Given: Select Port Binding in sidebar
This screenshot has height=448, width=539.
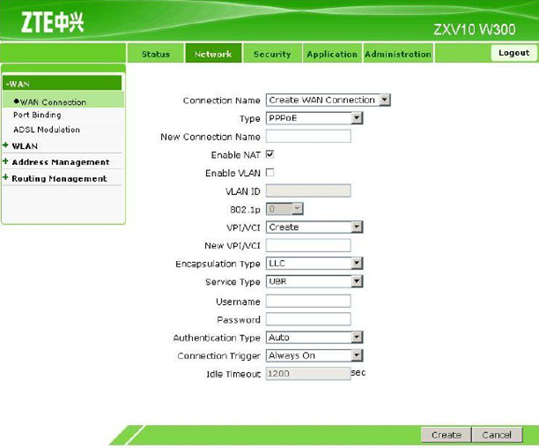Looking at the screenshot, I should point(37,115).
